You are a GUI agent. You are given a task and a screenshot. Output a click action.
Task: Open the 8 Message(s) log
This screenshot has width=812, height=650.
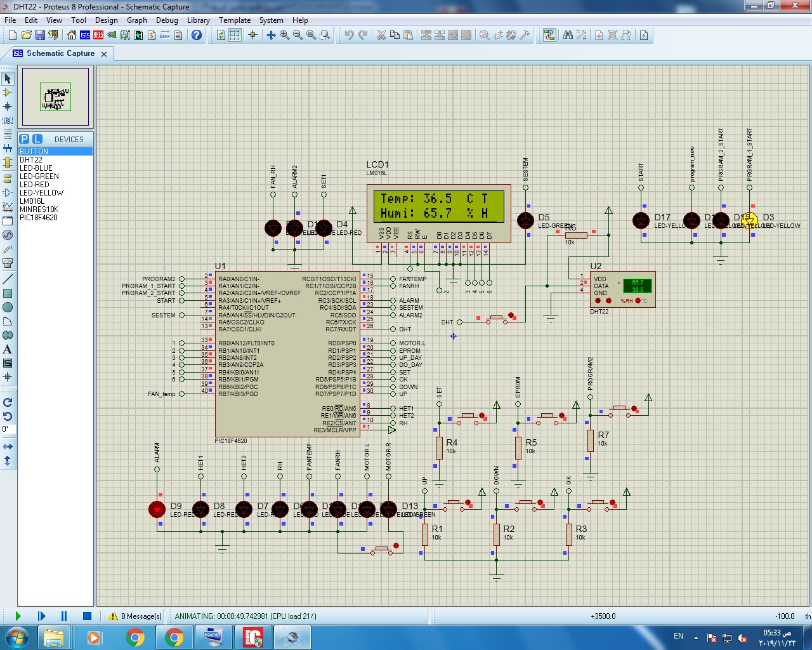135,616
